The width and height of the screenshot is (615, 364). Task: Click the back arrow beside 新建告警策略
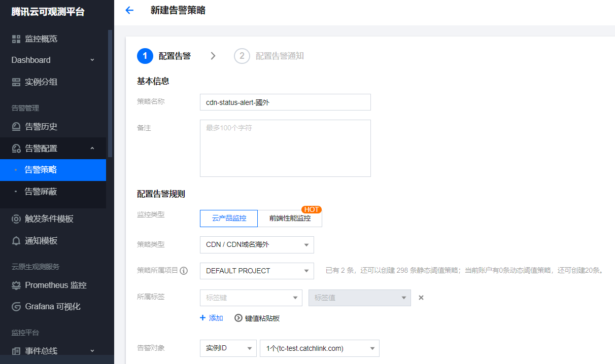129,10
